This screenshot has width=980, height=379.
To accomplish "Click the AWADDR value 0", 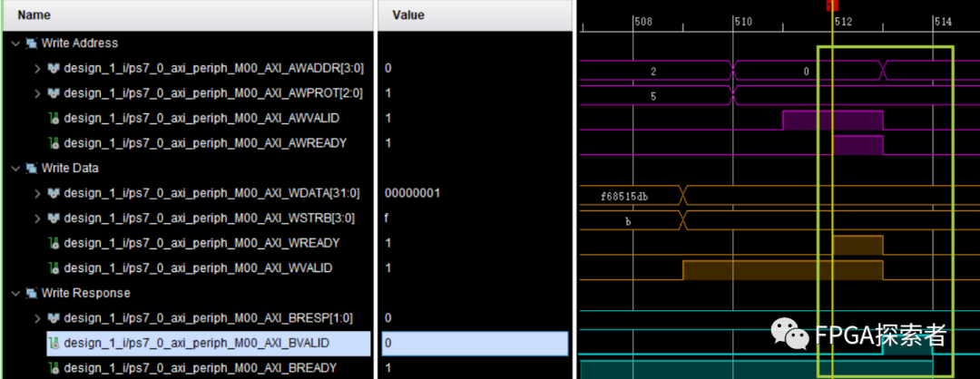I will click(388, 68).
